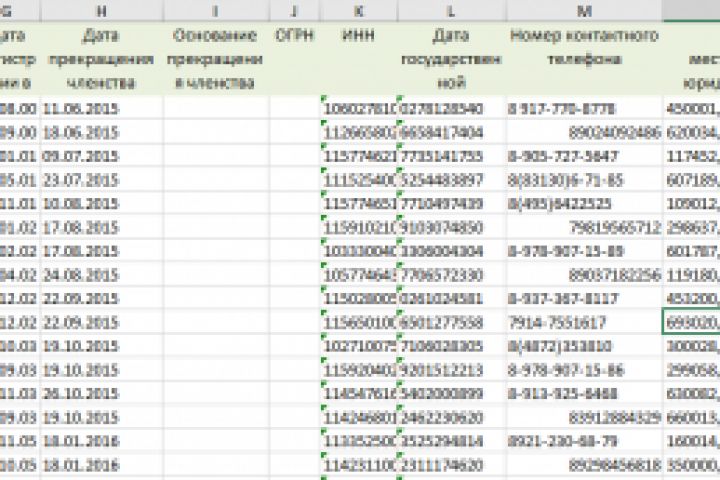Select the cell containing 9103074850
The width and height of the screenshot is (720, 480).
(x=452, y=227)
